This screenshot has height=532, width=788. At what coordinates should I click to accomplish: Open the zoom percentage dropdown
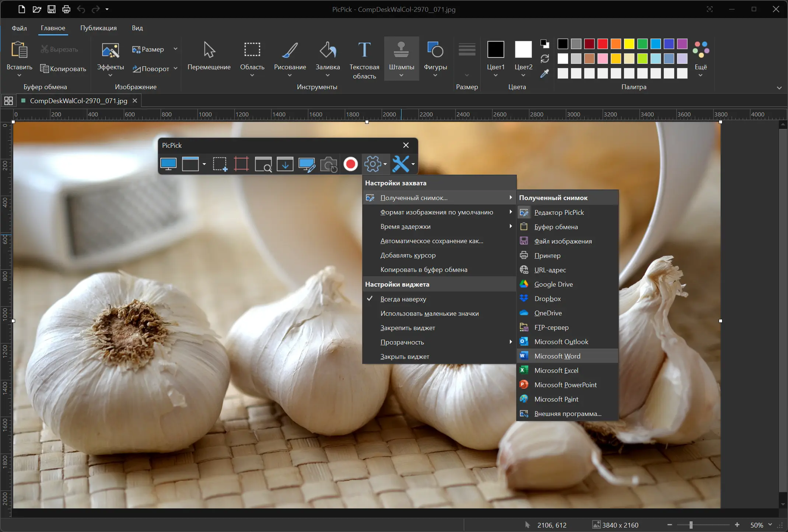pyautogui.click(x=770, y=525)
